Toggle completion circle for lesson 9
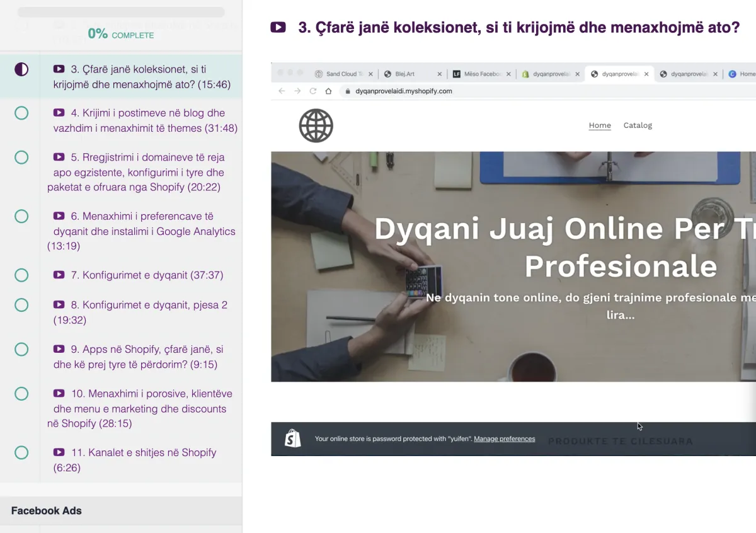The height and width of the screenshot is (533, 756). pyautogui.click(x=21, y=349)
